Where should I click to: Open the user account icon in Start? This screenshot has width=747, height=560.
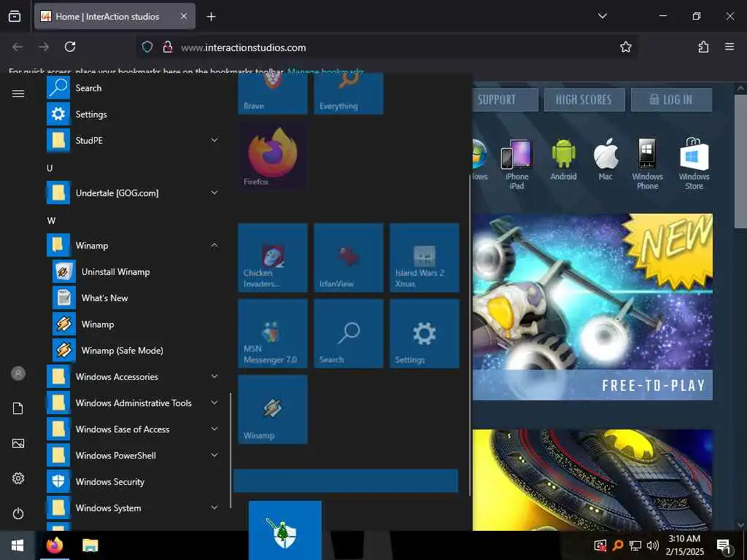(18, 373)
